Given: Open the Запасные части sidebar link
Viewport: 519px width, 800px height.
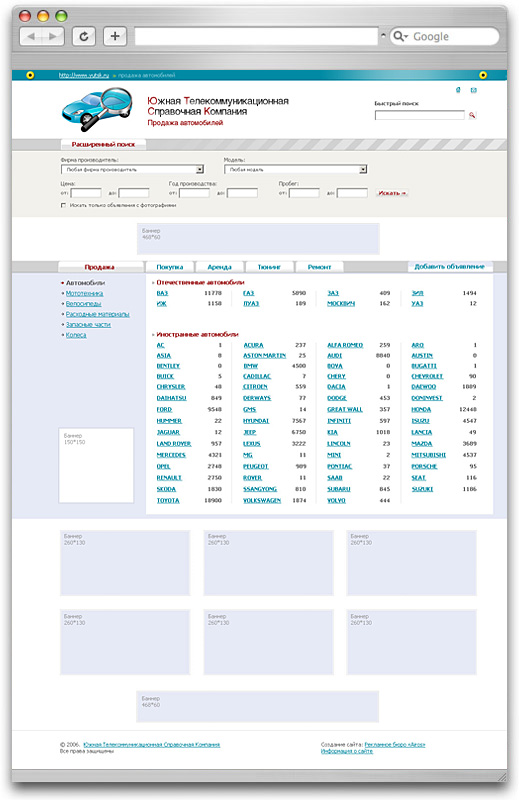Looking at the screenshot, I should [88, 324].
